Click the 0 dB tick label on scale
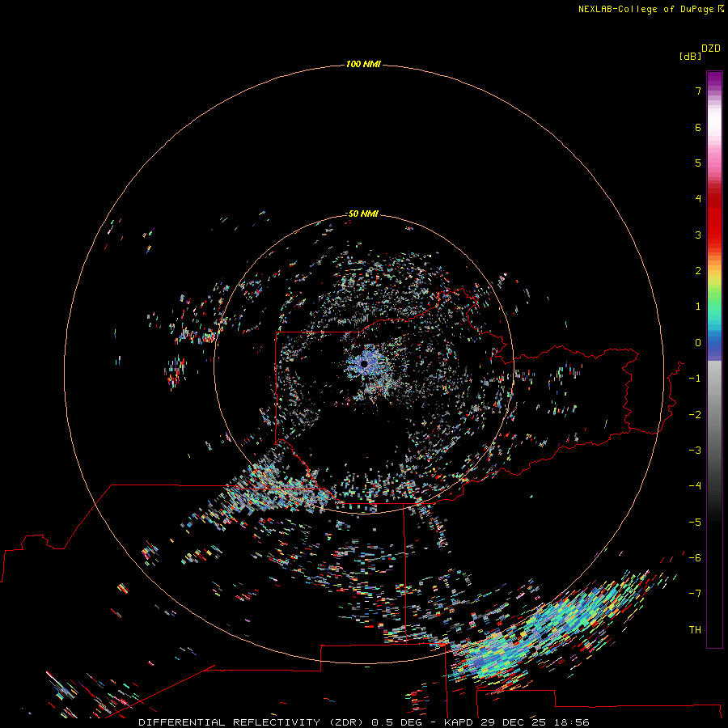Screen dimensions: 728x728 point(698,343)
